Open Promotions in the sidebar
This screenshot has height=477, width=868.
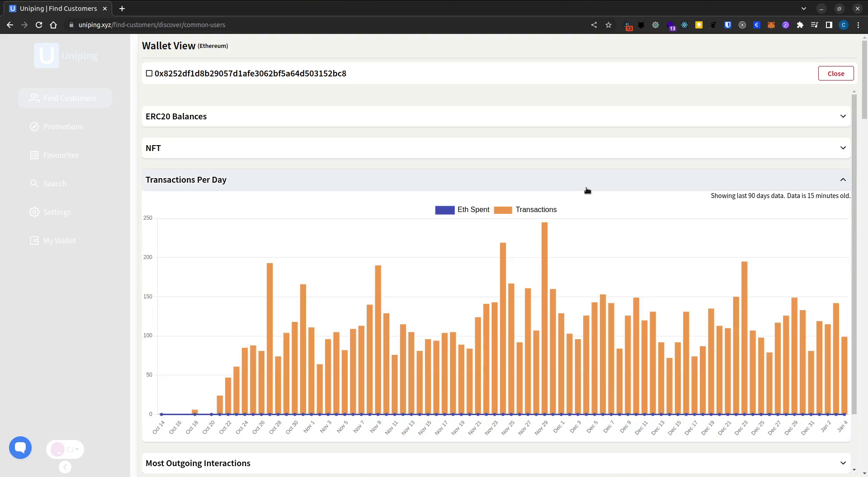[57, 127]
